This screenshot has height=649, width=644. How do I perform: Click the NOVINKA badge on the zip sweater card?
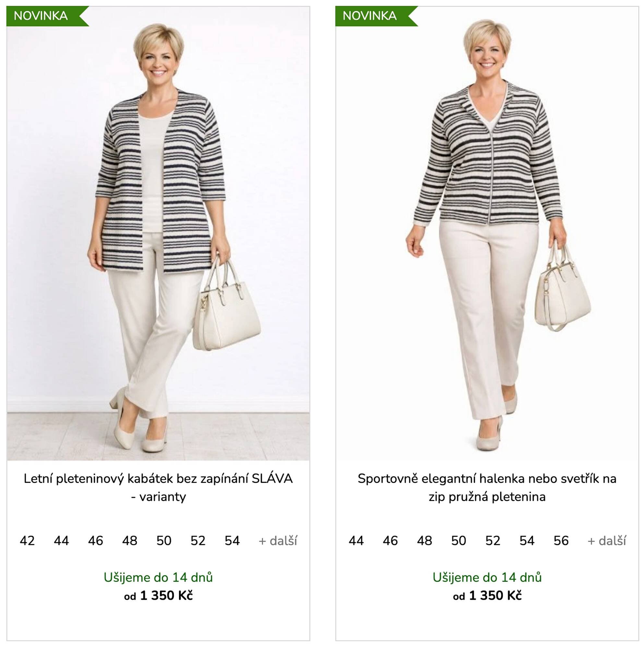click(376, 16)
